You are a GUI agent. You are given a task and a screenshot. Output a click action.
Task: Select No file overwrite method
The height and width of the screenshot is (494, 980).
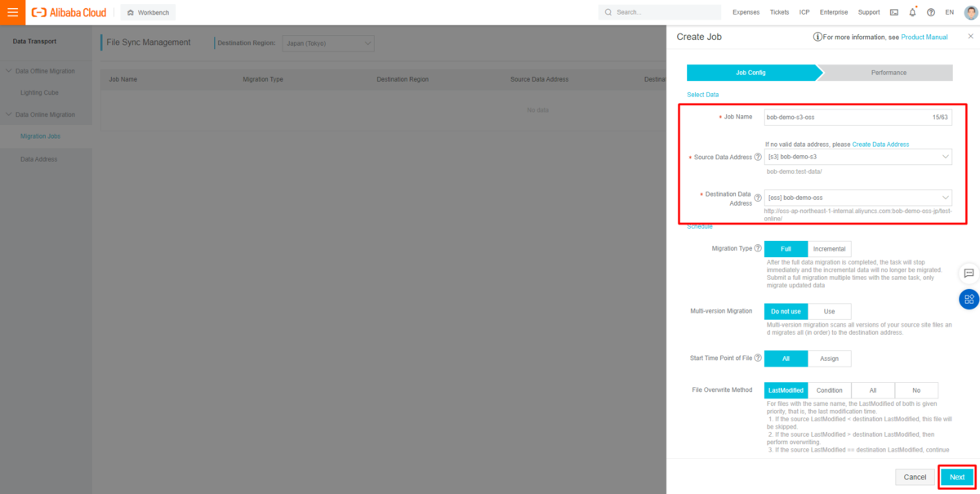[x=916, y=390]
